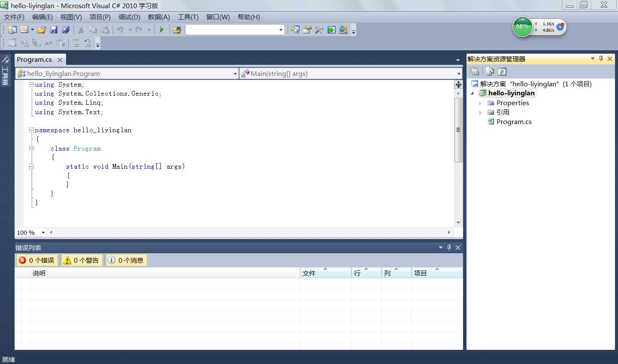Click the Extension Manager toolbar icon
This screenshot has height=364, width=618.
coord(343,30)
